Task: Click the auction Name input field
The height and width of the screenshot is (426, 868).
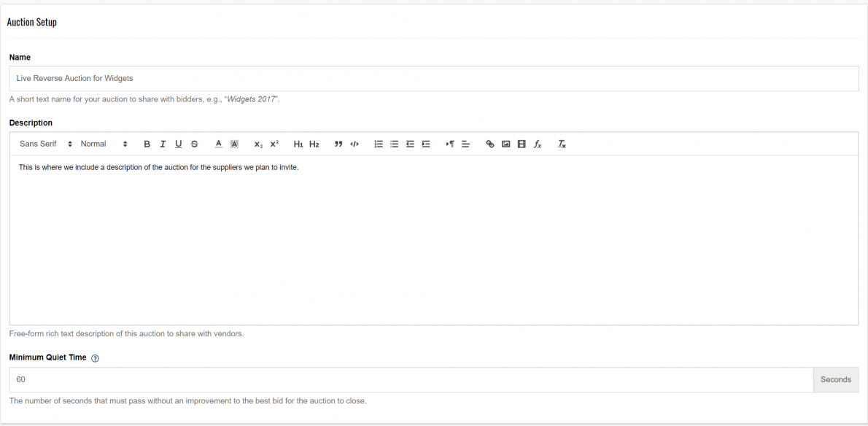Action: point(433,78)
